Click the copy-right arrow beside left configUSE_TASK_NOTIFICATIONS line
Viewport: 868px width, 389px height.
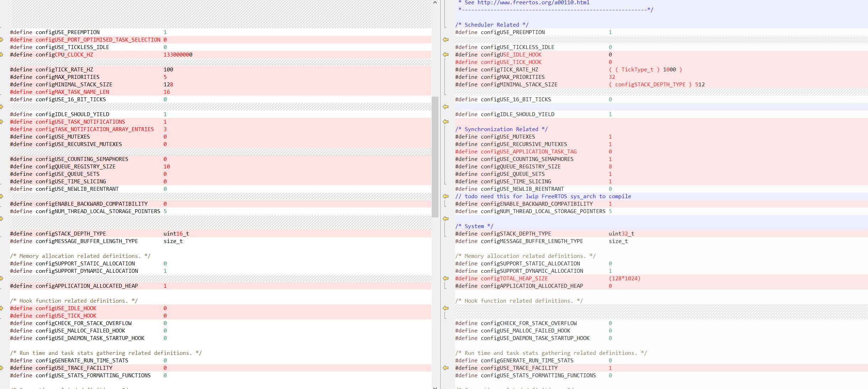tap(2, 121)
